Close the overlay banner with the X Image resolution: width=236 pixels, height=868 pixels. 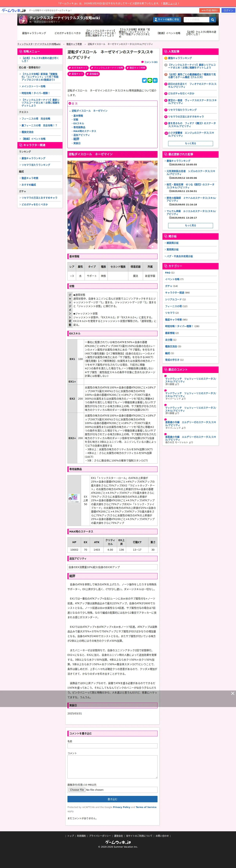pos(232,693)
